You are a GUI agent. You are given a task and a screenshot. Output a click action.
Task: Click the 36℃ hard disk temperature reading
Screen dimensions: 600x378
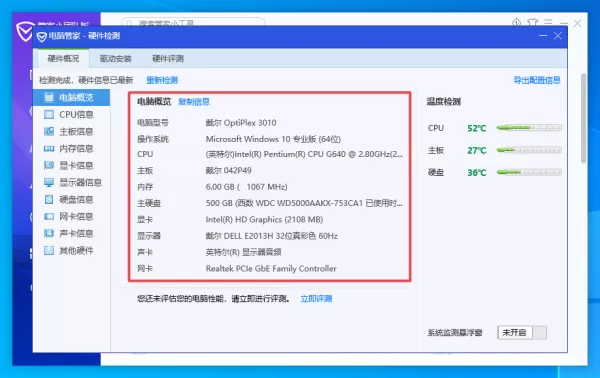(x=477, y=173)
